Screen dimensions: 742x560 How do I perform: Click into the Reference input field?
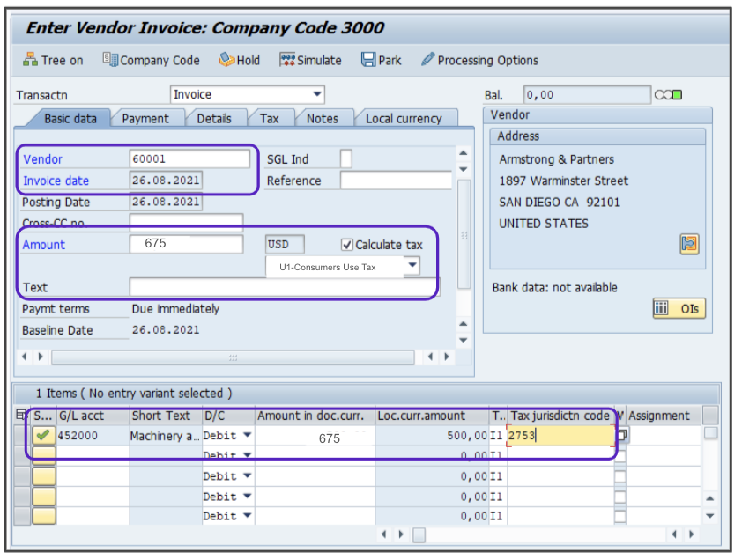click(396, 181)
